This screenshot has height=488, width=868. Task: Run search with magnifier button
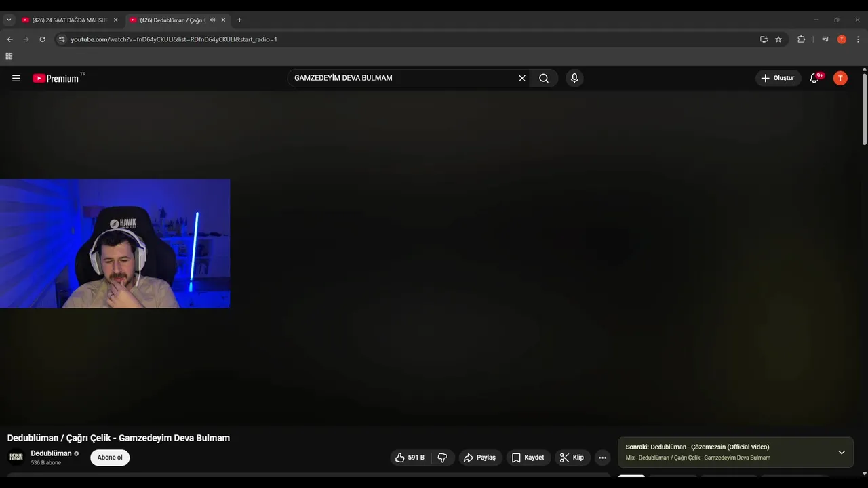[544, 78]
